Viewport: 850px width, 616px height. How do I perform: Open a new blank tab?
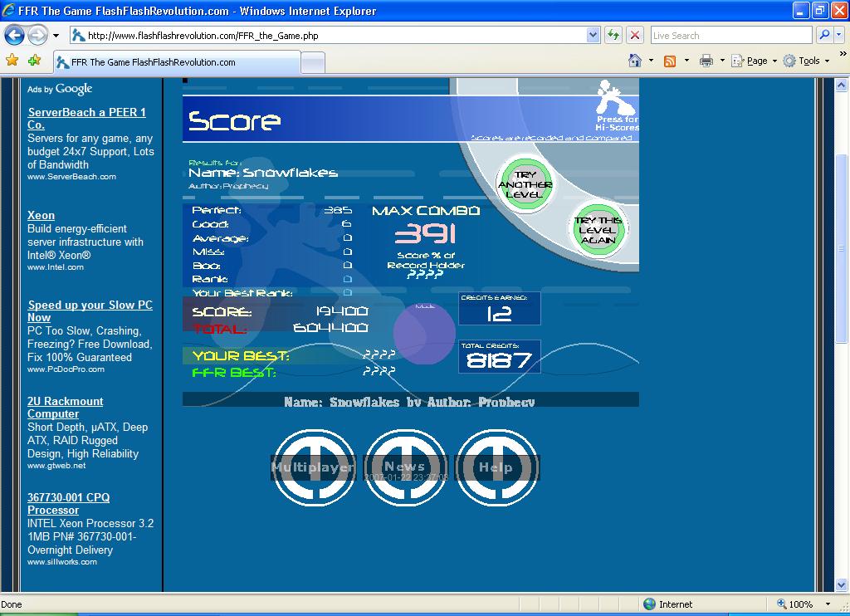[313, 63]
